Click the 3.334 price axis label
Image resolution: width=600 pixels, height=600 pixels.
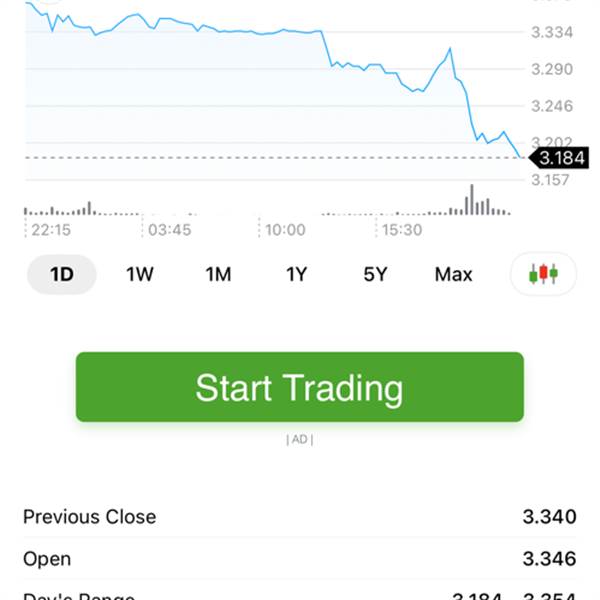coord(552,32)
